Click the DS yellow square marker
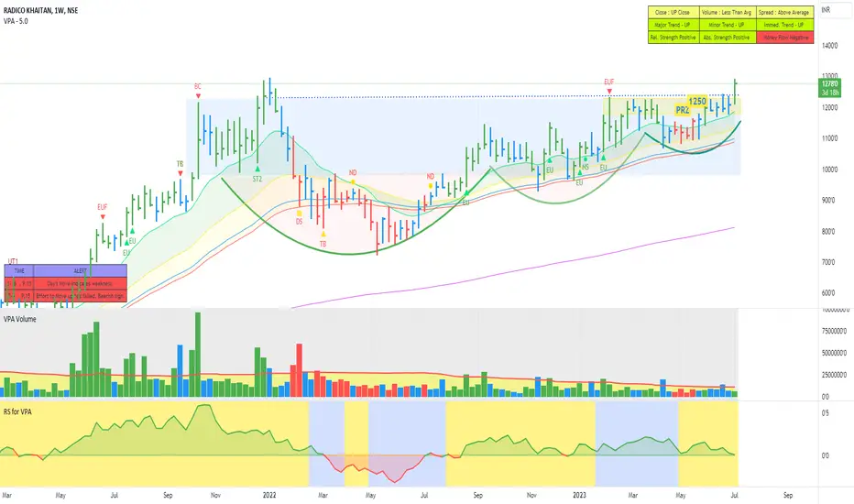The image size is (854, 504). point(299,214)
